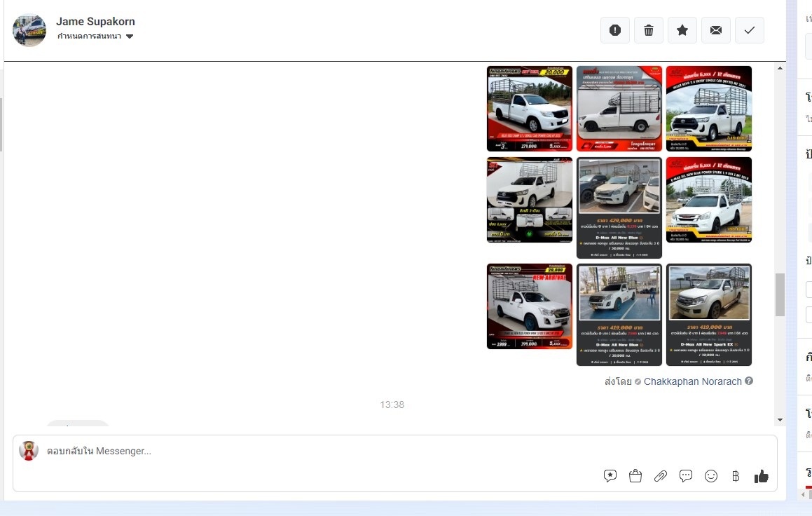Open the emoji picker smiley icon

pyautogui.click(x=711, y=475)
